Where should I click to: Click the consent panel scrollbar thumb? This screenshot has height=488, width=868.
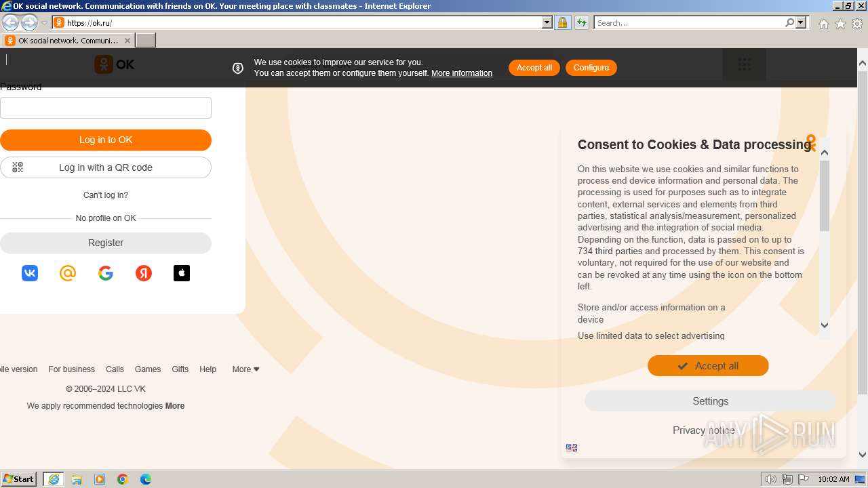point(825,197)
